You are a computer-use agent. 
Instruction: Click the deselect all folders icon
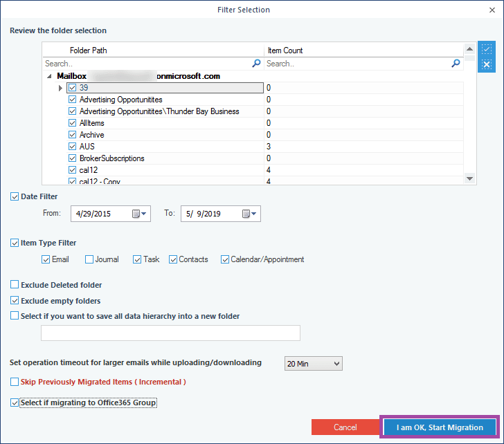click(x=487, y=64)
